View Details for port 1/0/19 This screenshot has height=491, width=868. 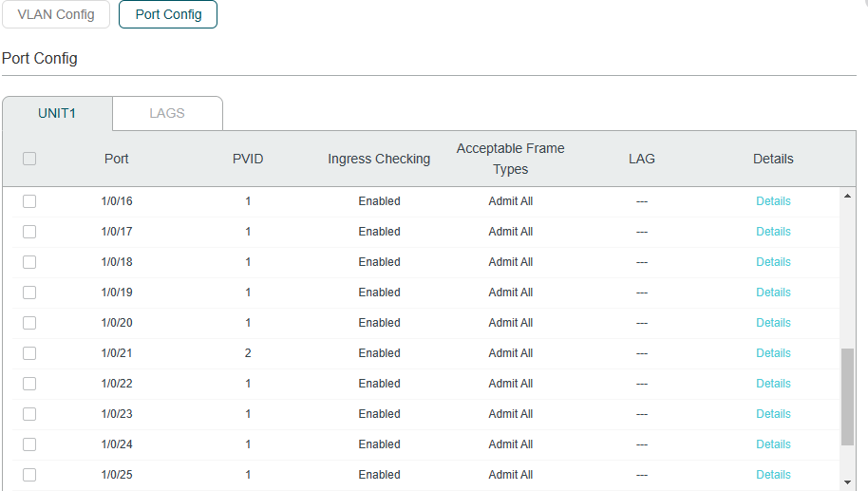pos(773,293)
